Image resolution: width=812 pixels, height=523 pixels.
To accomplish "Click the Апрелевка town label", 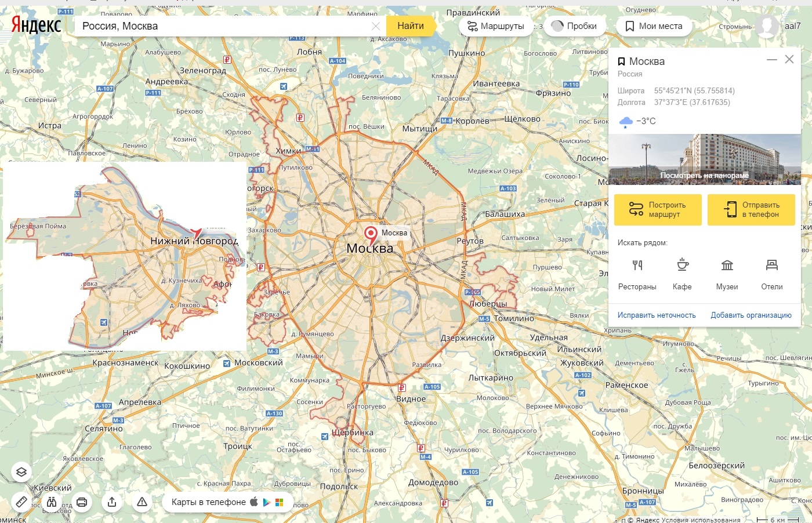I will 140,402.
